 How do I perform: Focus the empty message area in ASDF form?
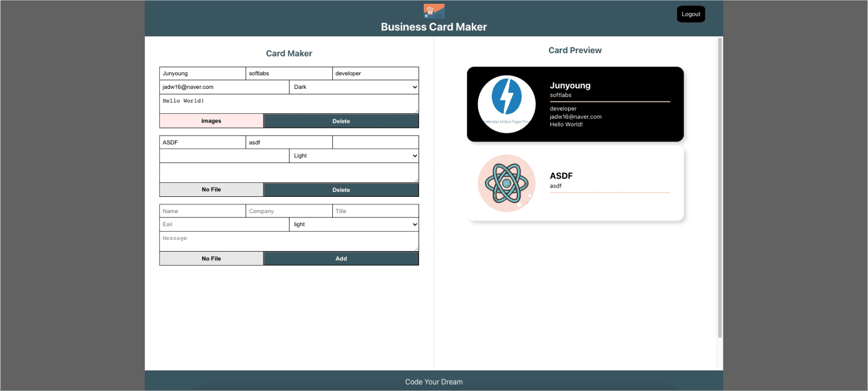coord(289,172)
